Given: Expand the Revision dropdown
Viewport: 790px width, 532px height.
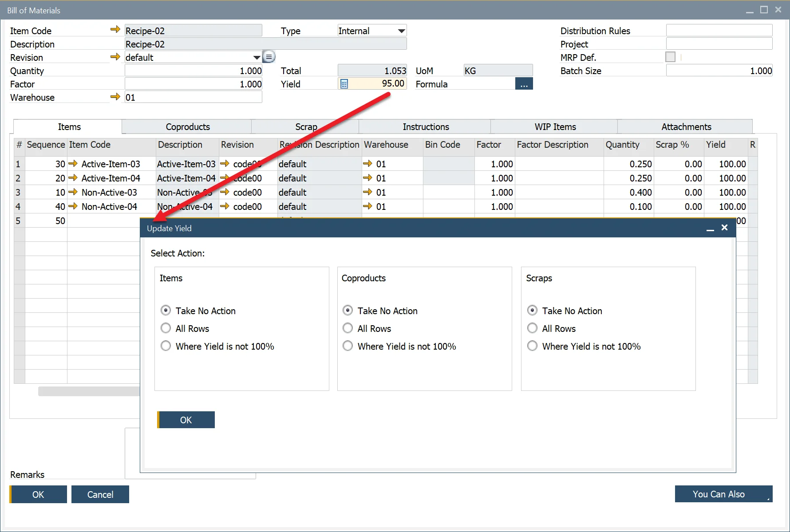Looking at the screenshot, I should 257,57.
